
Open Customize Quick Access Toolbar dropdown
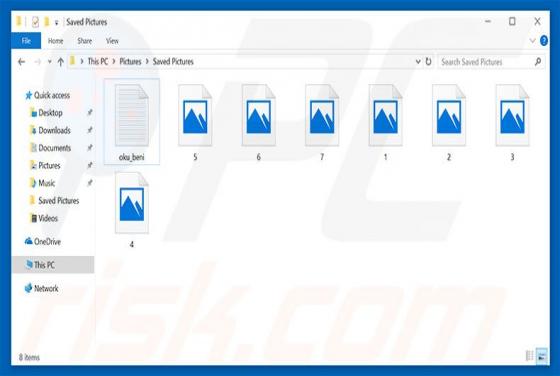(x=56, y=23)
